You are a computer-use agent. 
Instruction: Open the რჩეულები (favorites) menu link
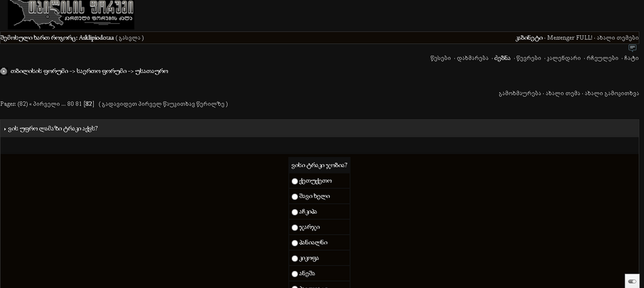coord(602,58)
